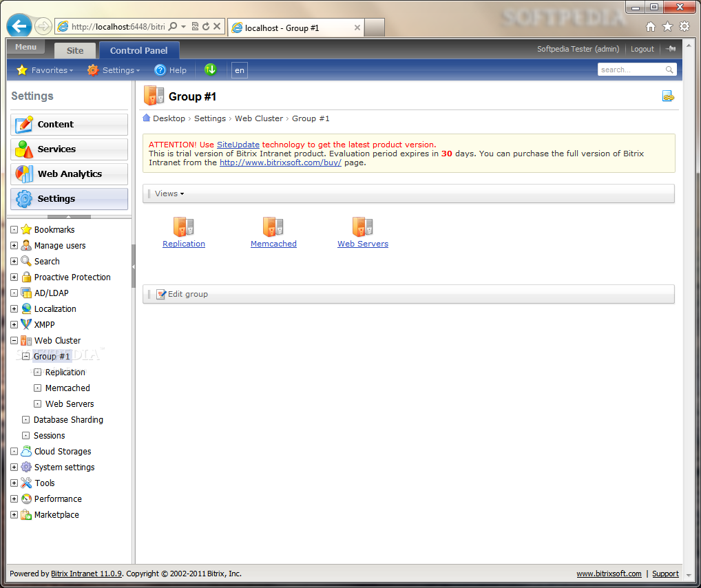Click the Bitrix Intranet 11.0.9 link
The width and height of the screenshot is (701, 588).
point(86,574)
